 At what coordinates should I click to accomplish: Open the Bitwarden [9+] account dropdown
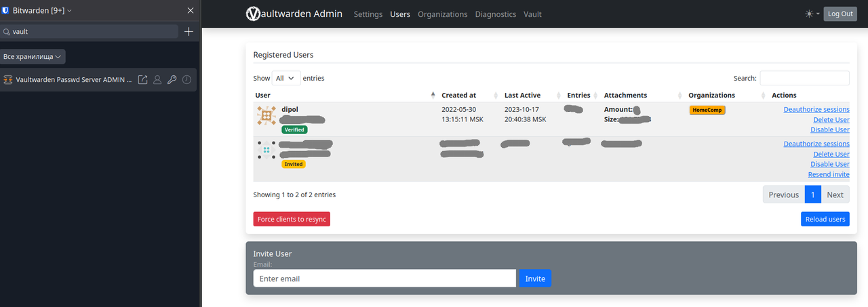(x=42, y=10)
